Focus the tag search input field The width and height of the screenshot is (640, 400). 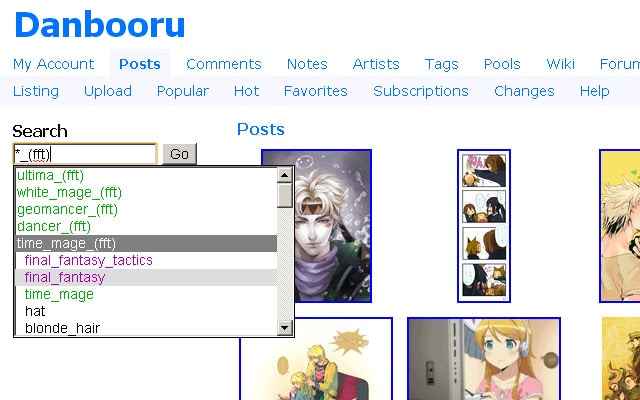tap(85, 154)
